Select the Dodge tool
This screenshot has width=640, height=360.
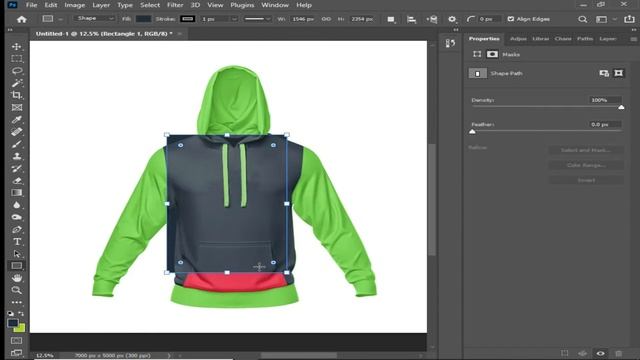click(x=17, y=217)
